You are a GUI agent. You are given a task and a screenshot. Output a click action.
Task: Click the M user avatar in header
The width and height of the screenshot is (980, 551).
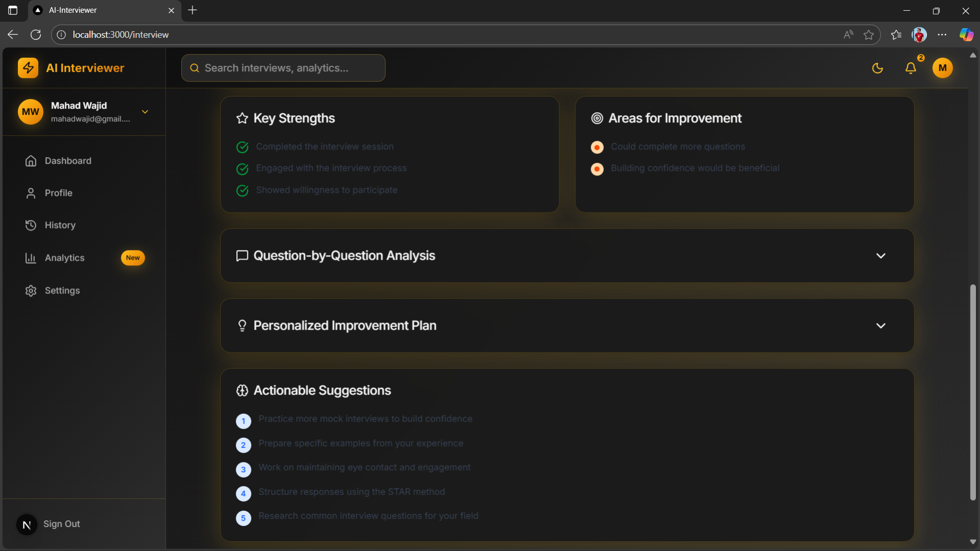pyautogui.click(x=942, y=68)
